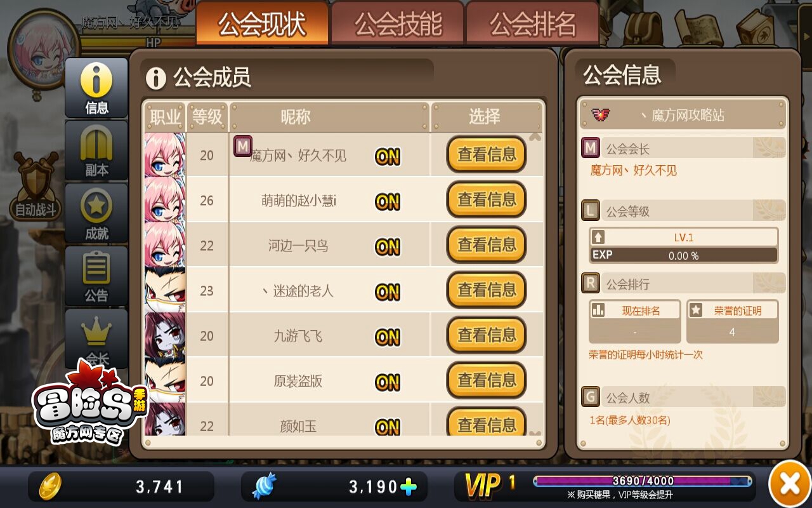Click 查看信息 for 原装盗版
The image size is (812, 508).
[x=487, y=380]
